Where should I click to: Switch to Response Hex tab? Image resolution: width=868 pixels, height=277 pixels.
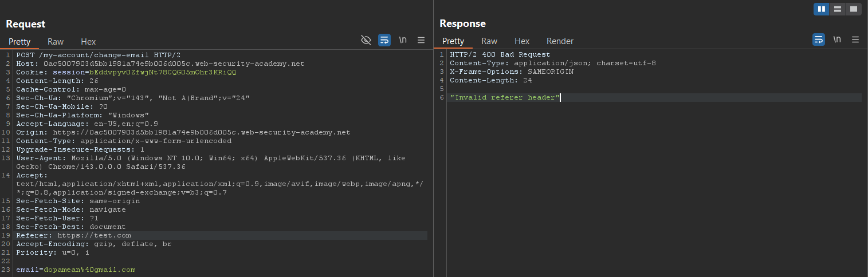click(x=522, y=41)
